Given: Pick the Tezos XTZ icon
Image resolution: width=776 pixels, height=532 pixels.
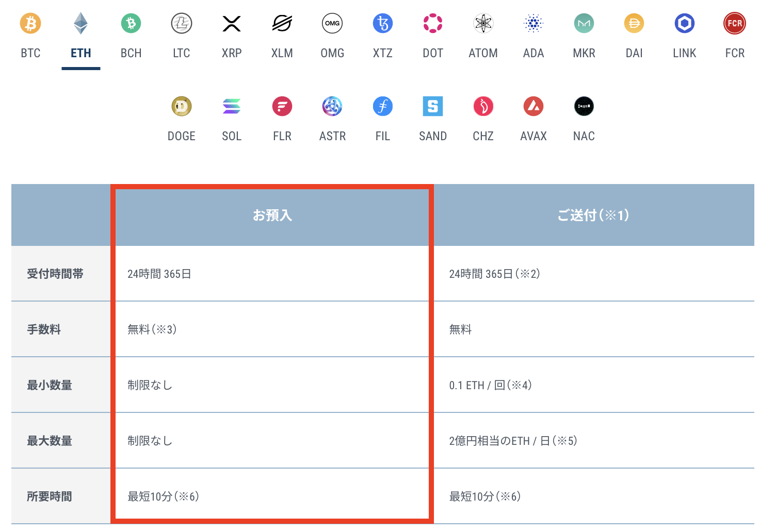Looking at the screenshot, I should coord(383,23).
